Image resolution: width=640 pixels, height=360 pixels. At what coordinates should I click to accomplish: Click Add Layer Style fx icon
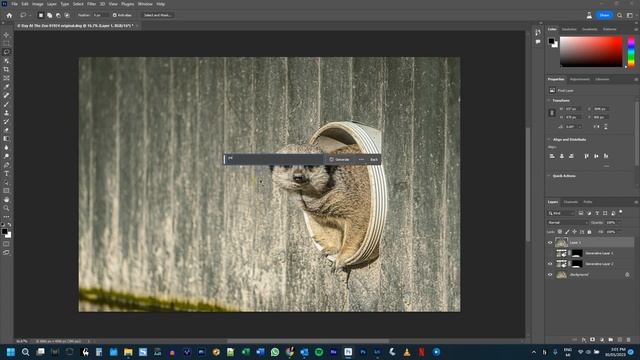584,340
